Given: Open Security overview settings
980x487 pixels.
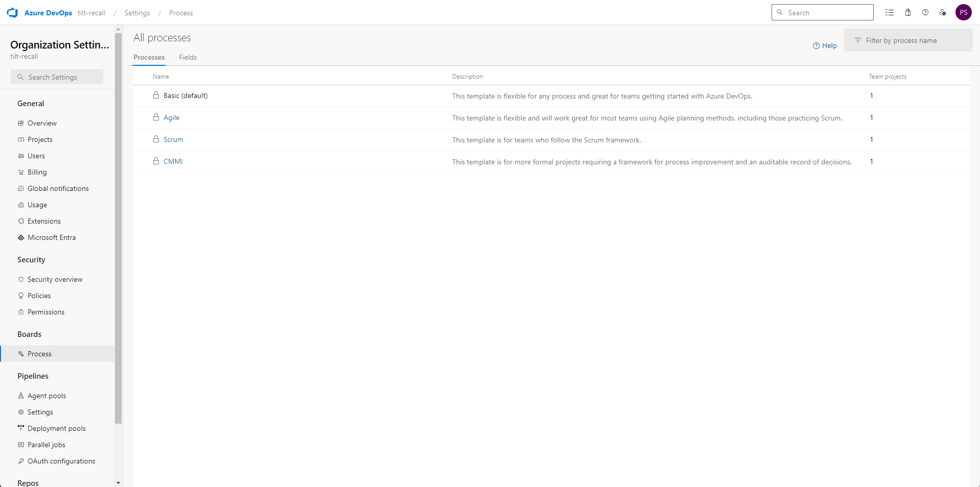Looking at the screenshot, I should click(55, 279).
